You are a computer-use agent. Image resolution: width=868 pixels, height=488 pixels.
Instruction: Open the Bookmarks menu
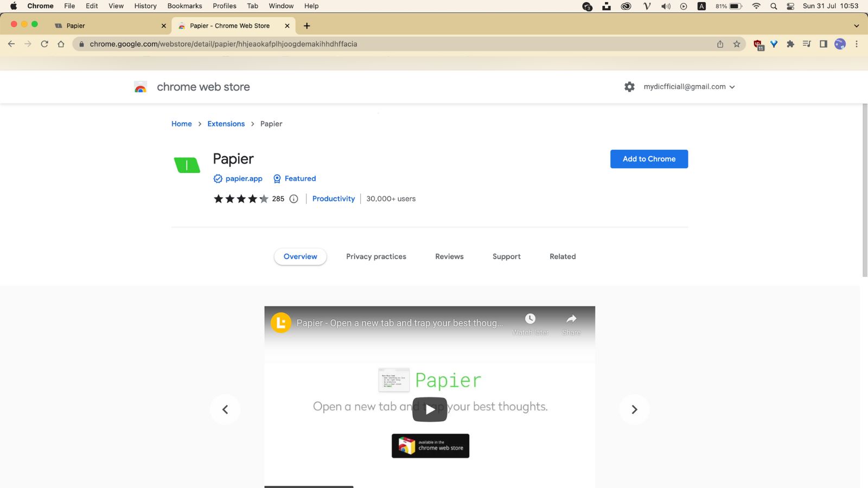184,6
